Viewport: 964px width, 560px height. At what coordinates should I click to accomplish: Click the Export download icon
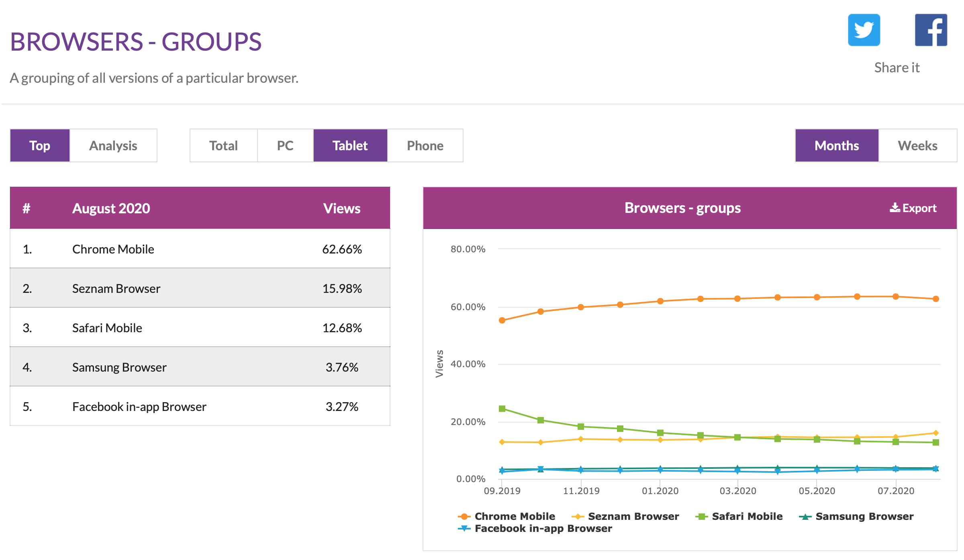pyautogui.click(x=895, y=208)
